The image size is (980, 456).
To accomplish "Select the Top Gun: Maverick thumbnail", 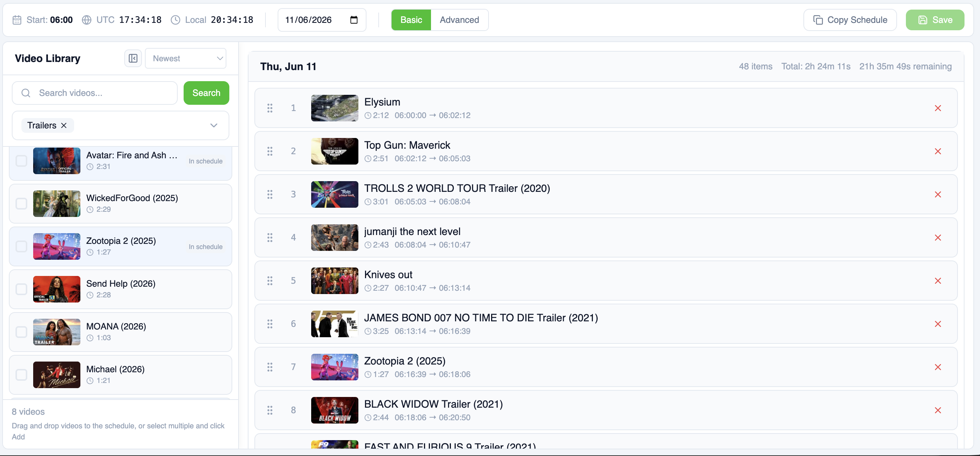I will point(334,151).
